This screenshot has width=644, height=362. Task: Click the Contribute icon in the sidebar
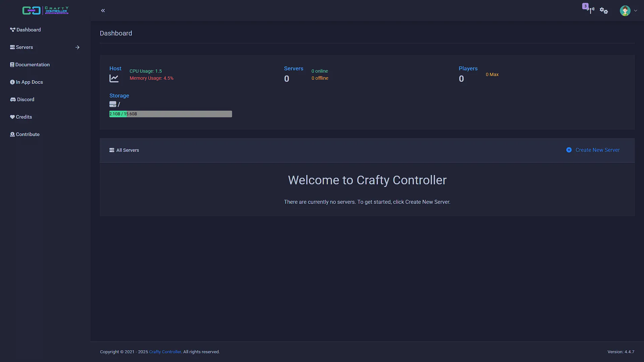coord(12,134)
